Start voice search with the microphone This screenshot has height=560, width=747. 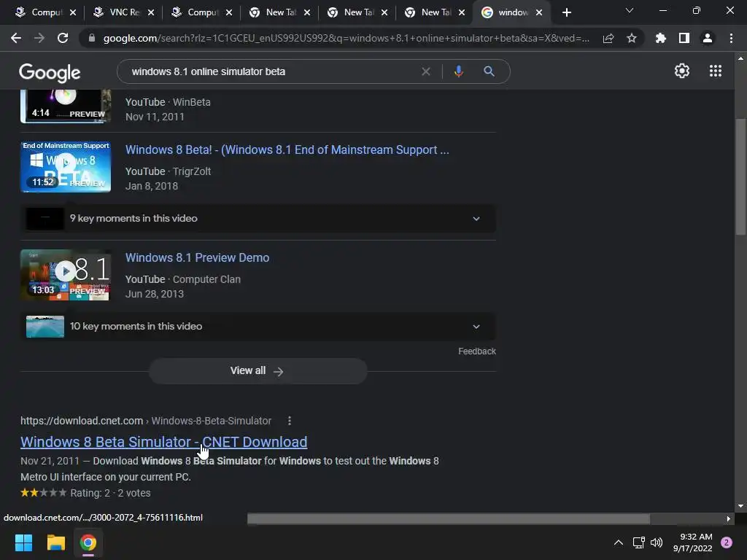[x=458, y=71]
